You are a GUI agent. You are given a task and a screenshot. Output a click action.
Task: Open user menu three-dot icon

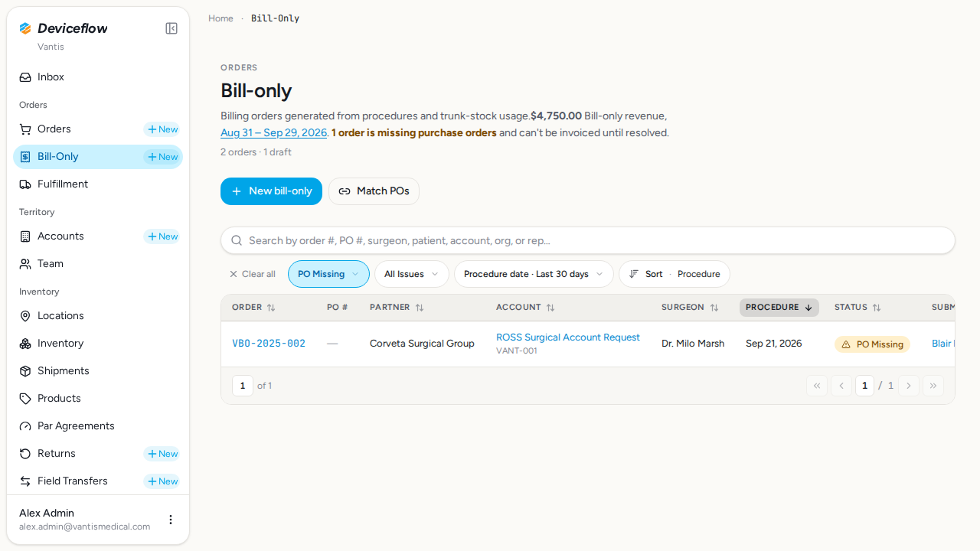pos(171,520)
